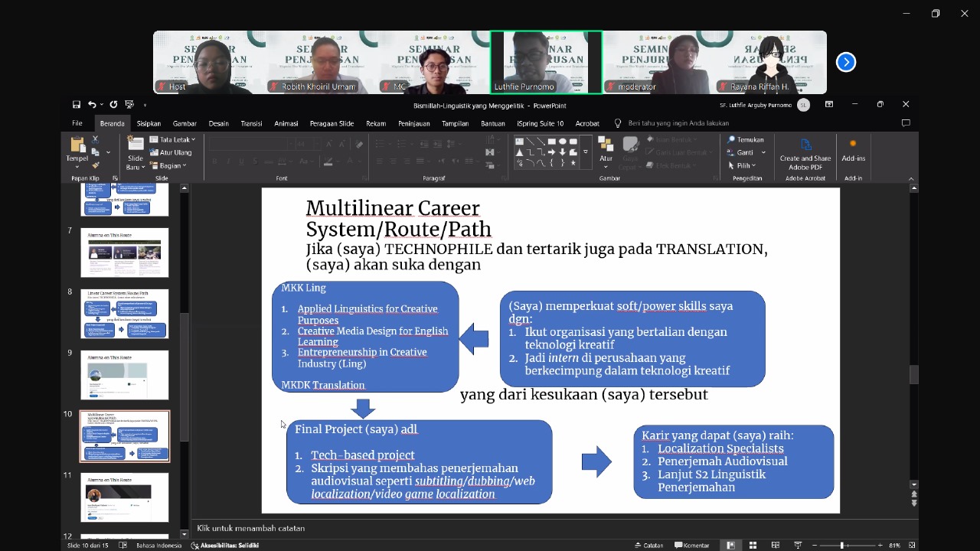980x551 pixels.
Task: Click Create and Share Adobe PDF icon
Action: coord(805,153)
